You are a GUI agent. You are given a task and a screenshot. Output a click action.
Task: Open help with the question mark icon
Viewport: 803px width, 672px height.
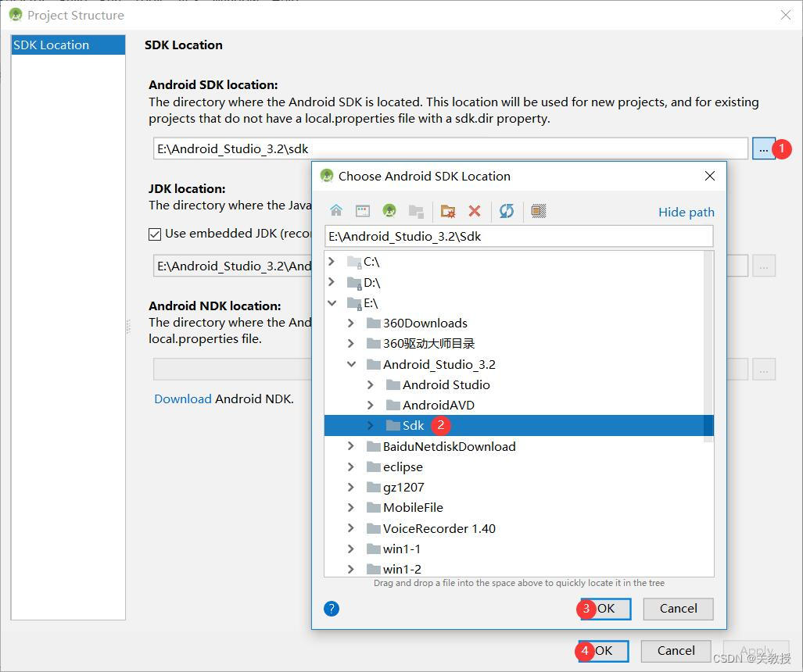[x=332, y=609]
